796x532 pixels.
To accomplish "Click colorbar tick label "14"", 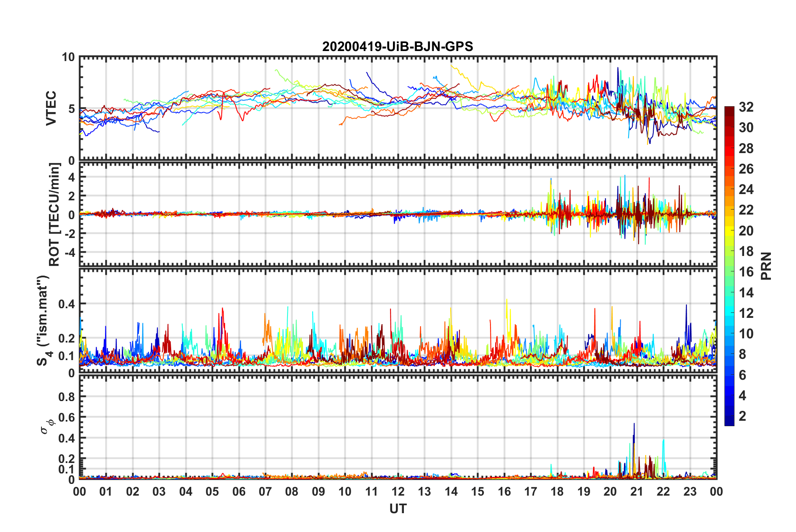I will [746, 293].
